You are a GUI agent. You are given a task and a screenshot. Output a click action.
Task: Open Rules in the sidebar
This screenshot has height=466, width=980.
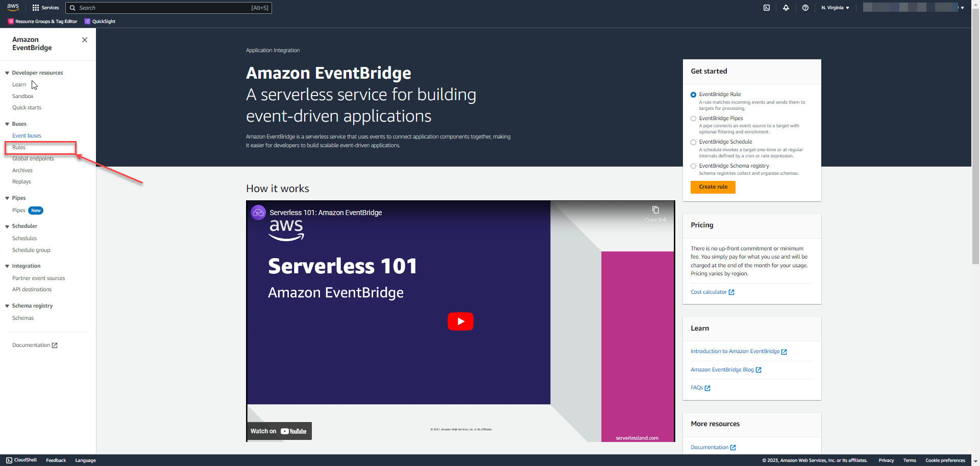coord(19,147)
